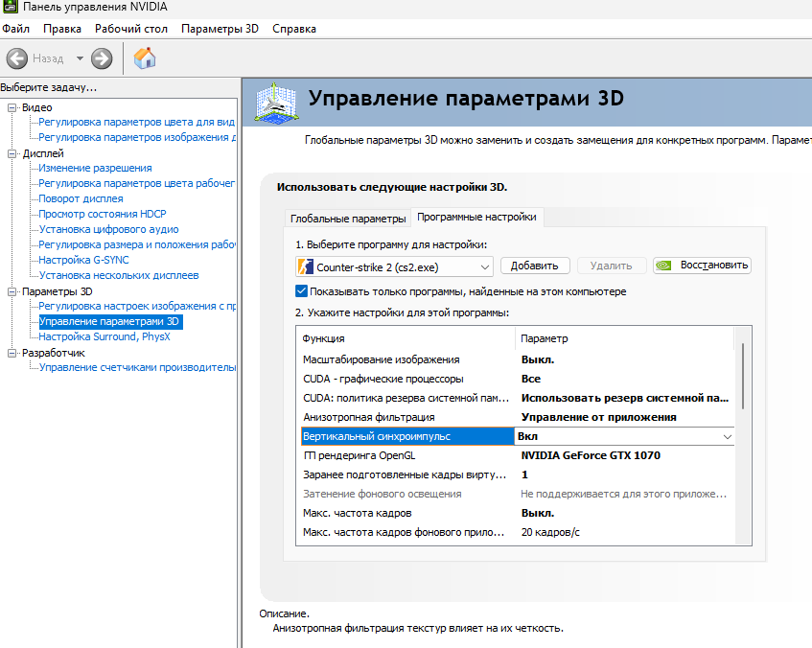
Task: Open Регулировка настроек изображения с просмотром
Action: (x=137, y=306)
